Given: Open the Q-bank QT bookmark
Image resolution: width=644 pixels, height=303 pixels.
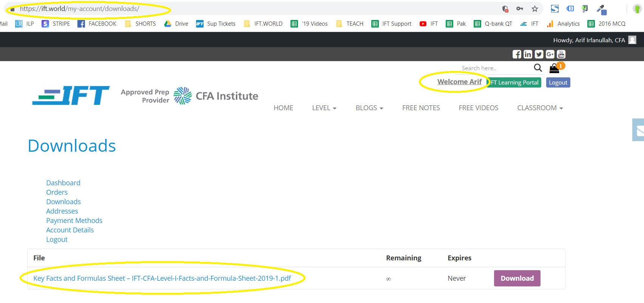Looking at the screenshot, I should (x=493, y=24).
